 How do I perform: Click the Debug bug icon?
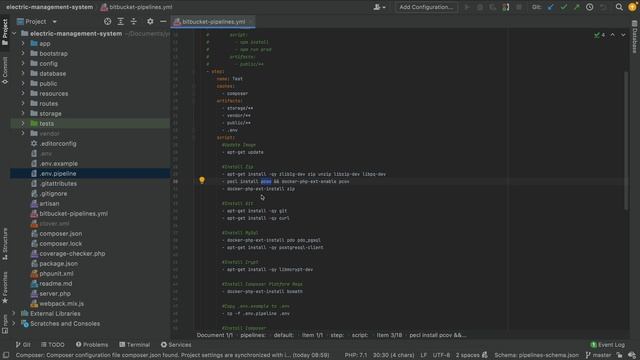480,7
